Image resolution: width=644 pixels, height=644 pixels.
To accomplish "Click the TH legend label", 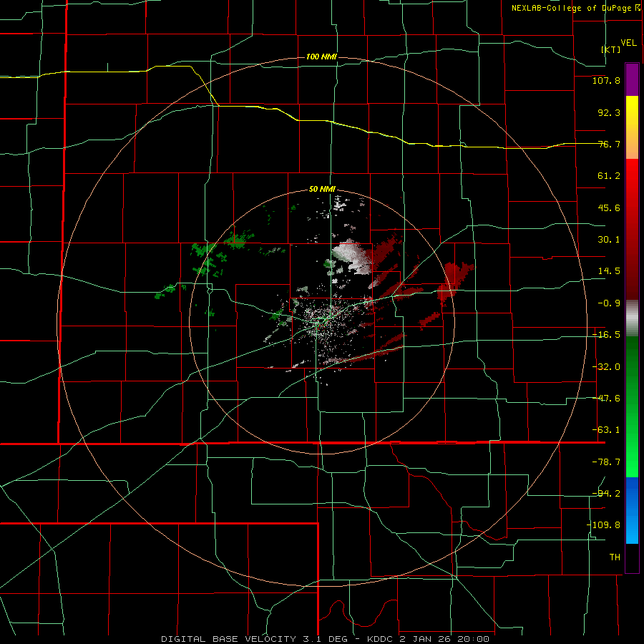I will (x=615, y=557).
